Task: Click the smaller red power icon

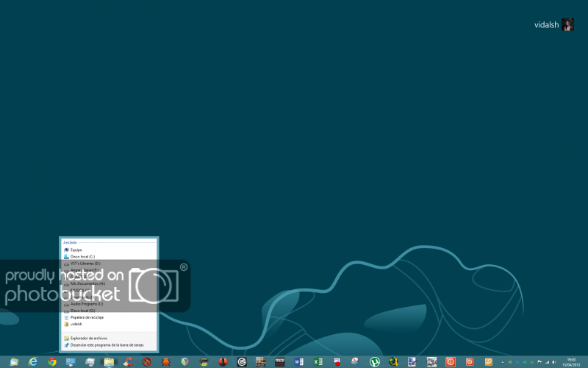Action: click(470, 361)
